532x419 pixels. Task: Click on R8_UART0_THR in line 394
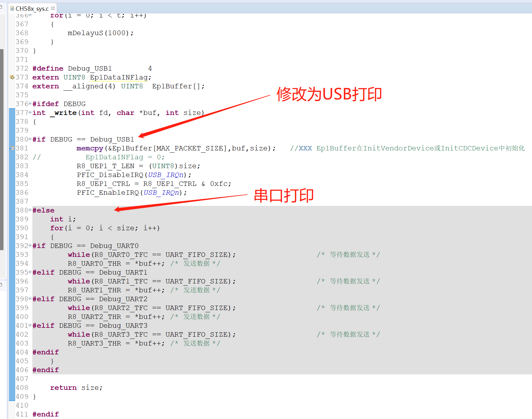click(x=94, y=263)
